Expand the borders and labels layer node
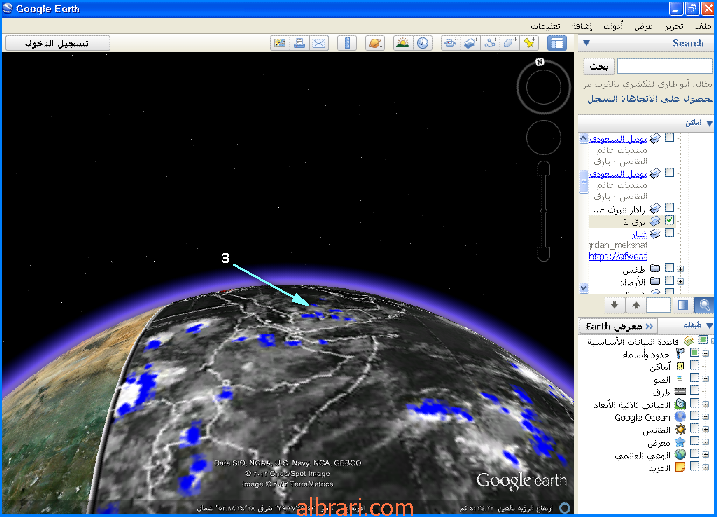This screenshot has height=517, width=717. pos(706,353)
